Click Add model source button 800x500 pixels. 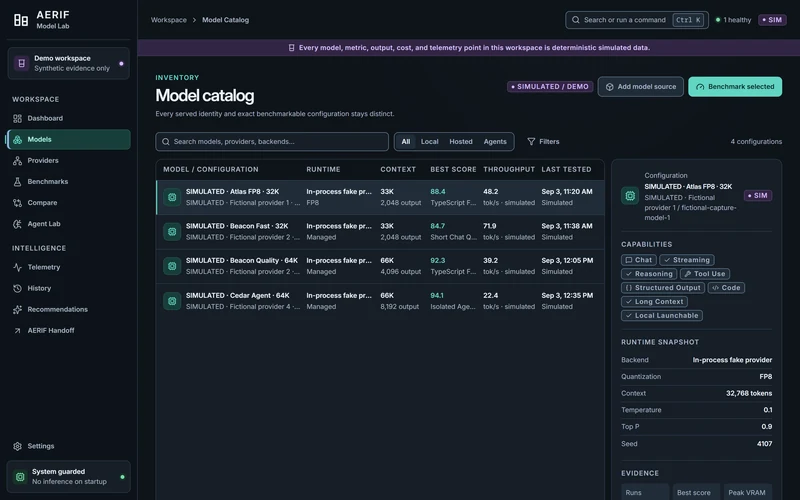[x=640, y=87]
